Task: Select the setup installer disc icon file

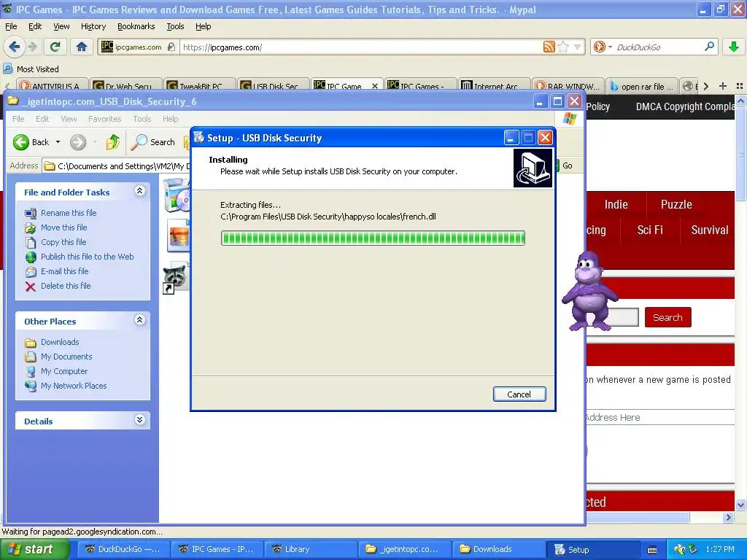Action: [x=177, y=194]
